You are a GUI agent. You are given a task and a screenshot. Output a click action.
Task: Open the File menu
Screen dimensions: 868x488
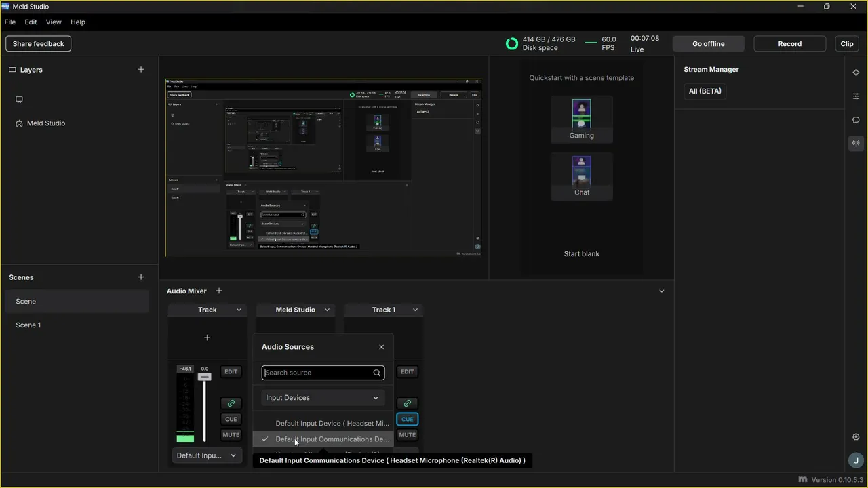click(10, 22)
